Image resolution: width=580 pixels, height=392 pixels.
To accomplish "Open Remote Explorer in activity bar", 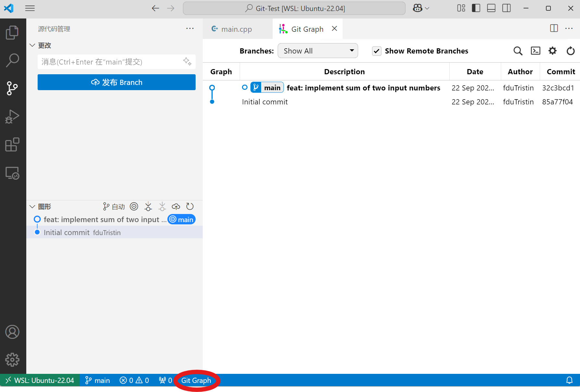I will point(12,173).
